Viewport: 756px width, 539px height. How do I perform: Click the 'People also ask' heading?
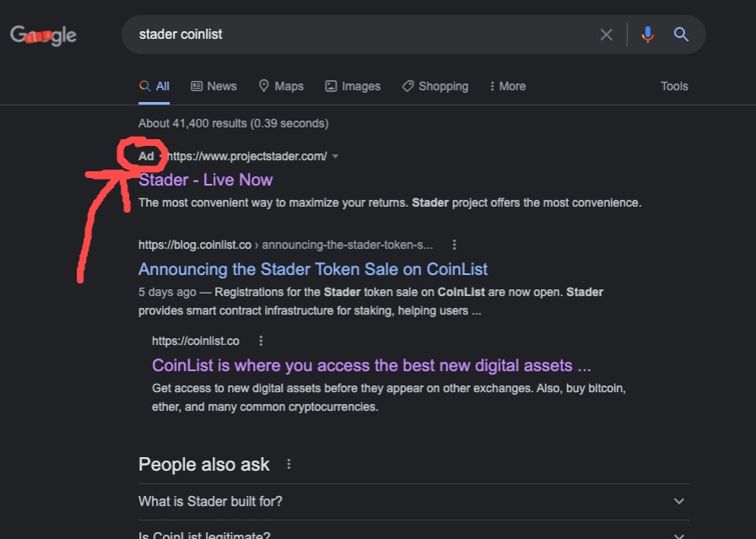pos(204,464)
